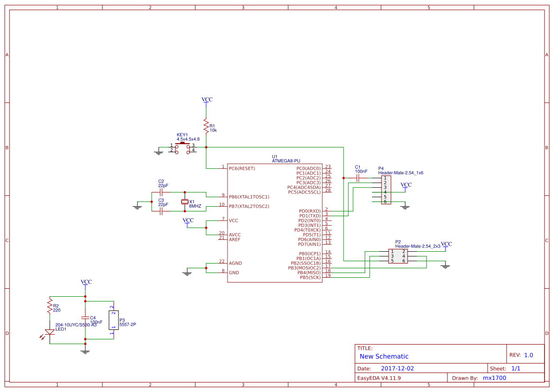Click the VCC symbol above R1
Viewport: 554px width, 392px height.
point(206,100)
